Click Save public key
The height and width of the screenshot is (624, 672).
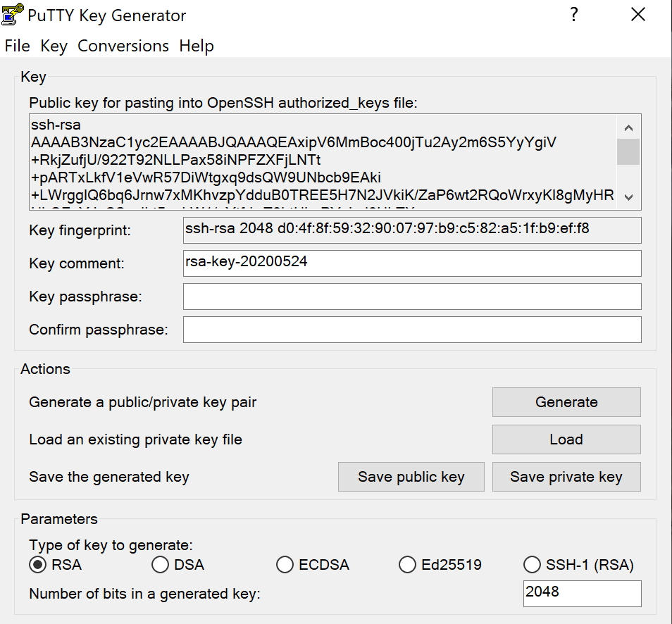[x=411, y=477]
